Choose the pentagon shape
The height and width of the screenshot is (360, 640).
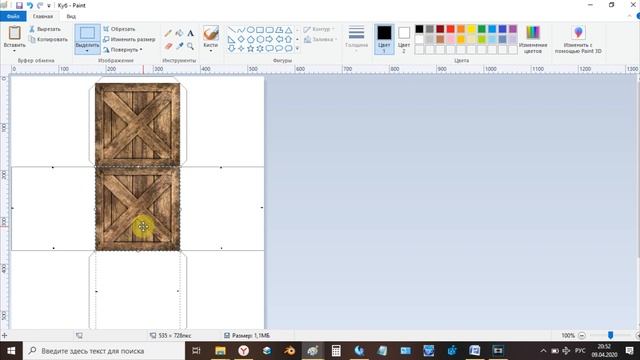click(x=251, y=39)
